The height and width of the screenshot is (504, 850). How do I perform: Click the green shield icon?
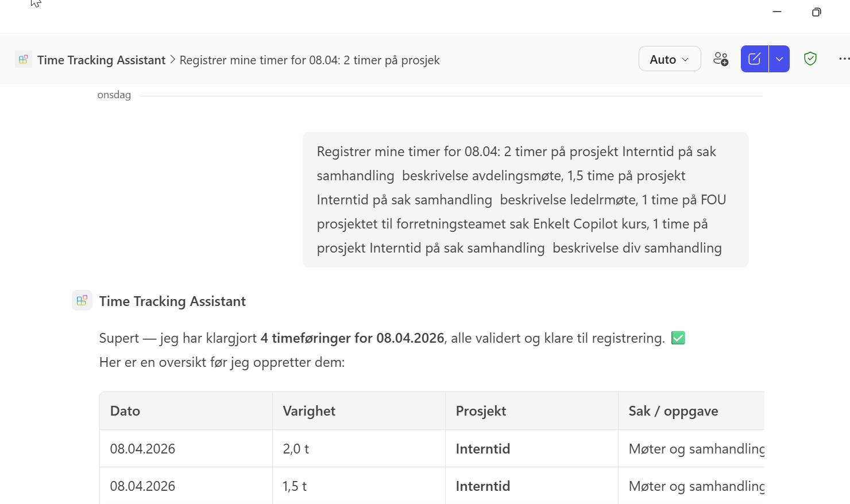point(810,59)
